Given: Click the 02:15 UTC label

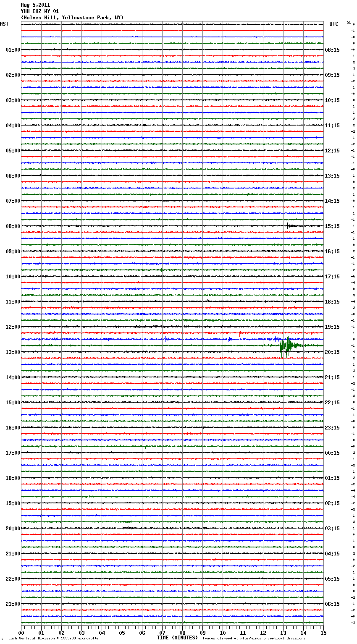Looking at the screenshot, I should (332, 503).
